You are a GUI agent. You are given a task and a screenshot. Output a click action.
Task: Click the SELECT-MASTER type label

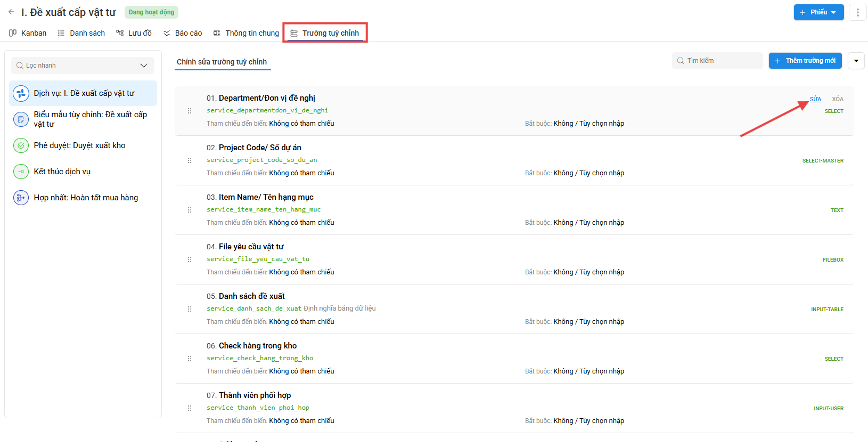[823, 161]
